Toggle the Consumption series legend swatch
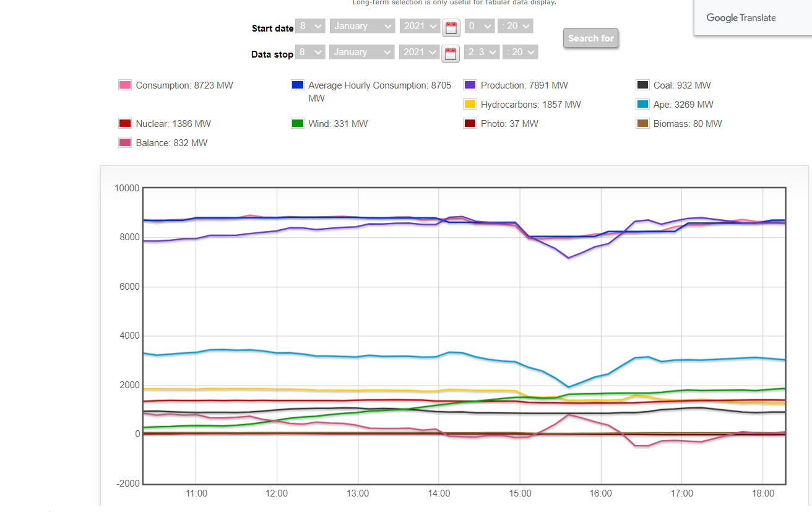Screen dimensions: 812x512 point(125,85)
